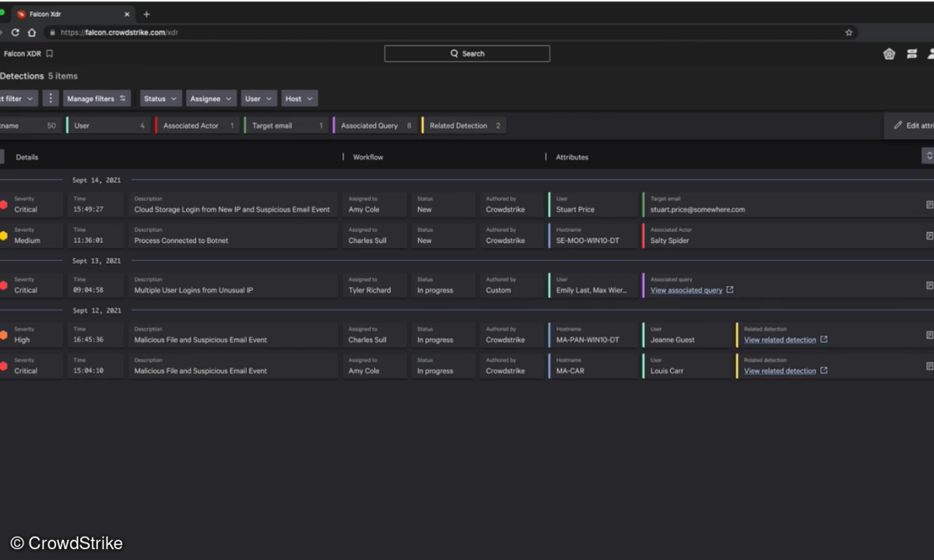Click the Tyler Richard assignee cell
Image resolution: width=934 pixels, height=560 pixels.
[374, 285]
